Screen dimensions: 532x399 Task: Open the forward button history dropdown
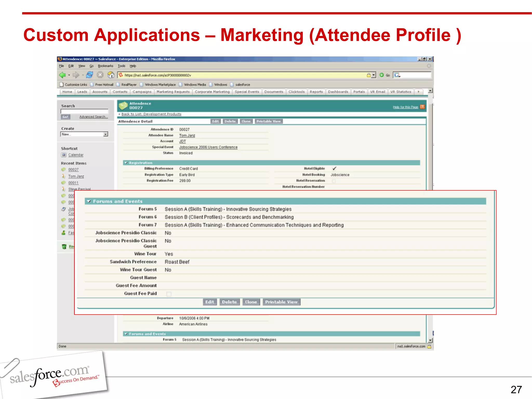click(x=83, y=75)
